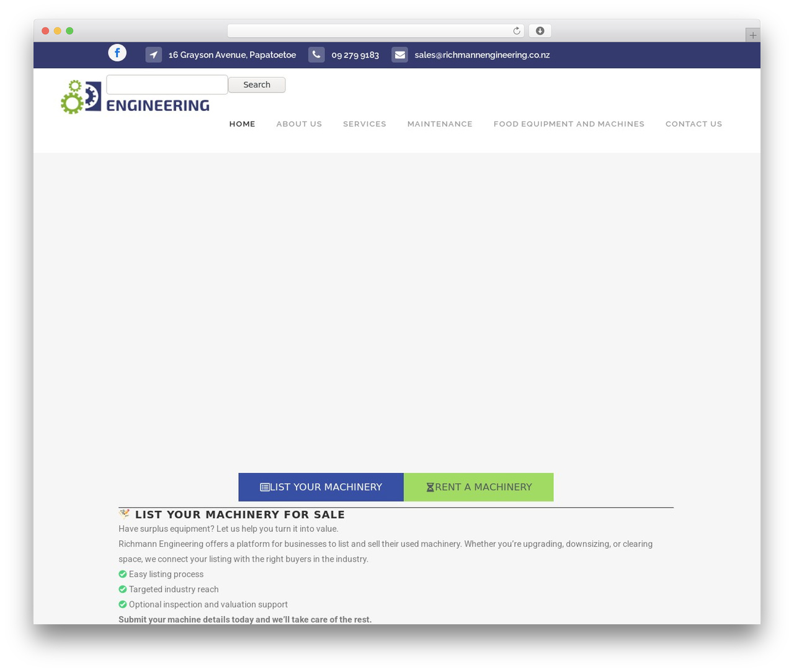This screenshot has width=794, height=672.
Task: Select the List Your Machinery tab
Action: pyautogui.click(x=321, y=487)
